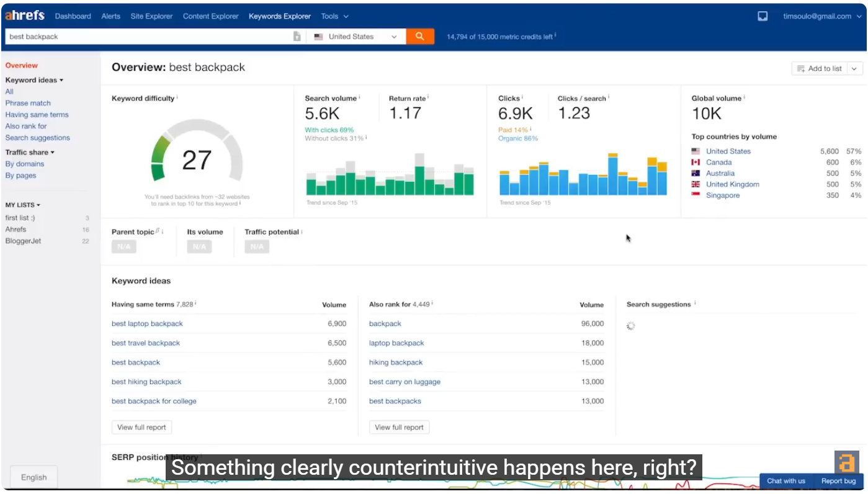Screen dimensions: 868x494
Task: Open the best carry on luggage keyword
Action: point(405,382)
